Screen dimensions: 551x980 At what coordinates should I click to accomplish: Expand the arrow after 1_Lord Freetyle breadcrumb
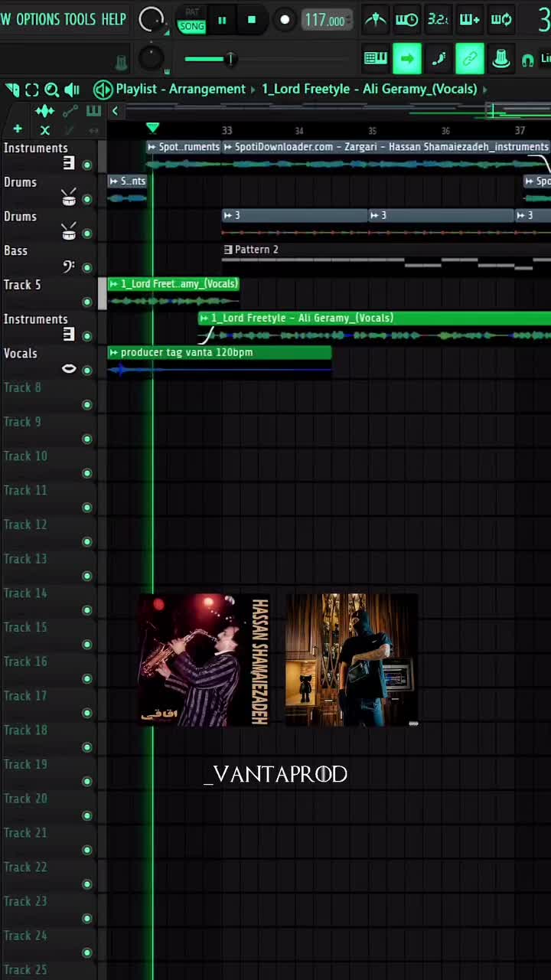(x=484, y=90)
